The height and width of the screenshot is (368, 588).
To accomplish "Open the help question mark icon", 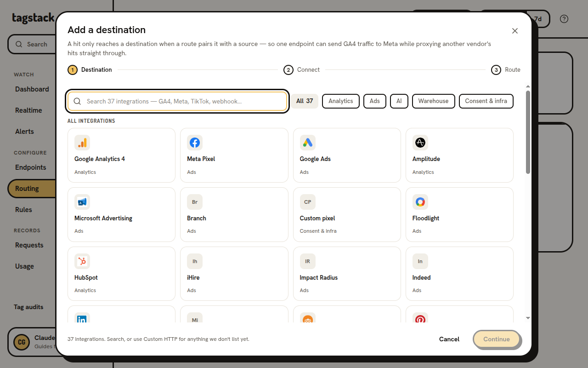I will click(x=564, y=19).
